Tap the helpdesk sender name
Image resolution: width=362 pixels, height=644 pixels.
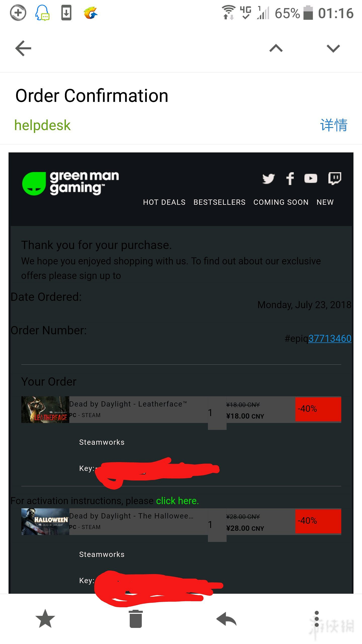42,125
